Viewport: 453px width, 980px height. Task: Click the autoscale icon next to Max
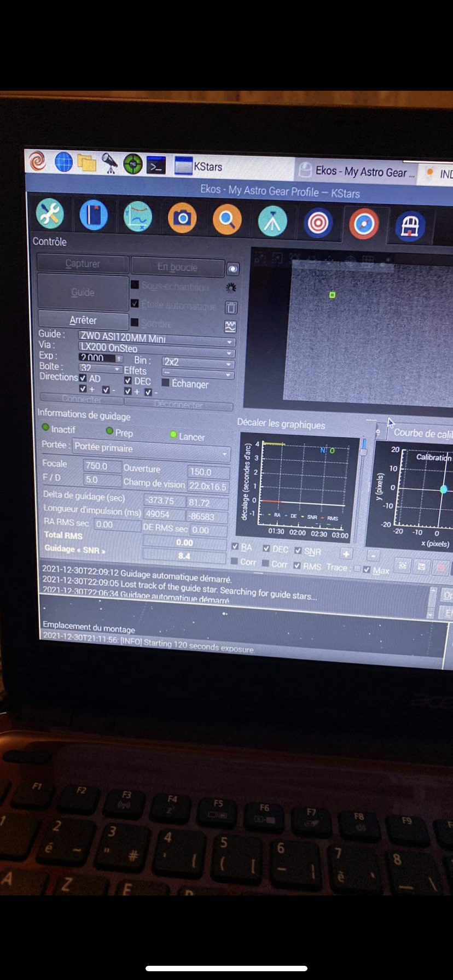402,566
